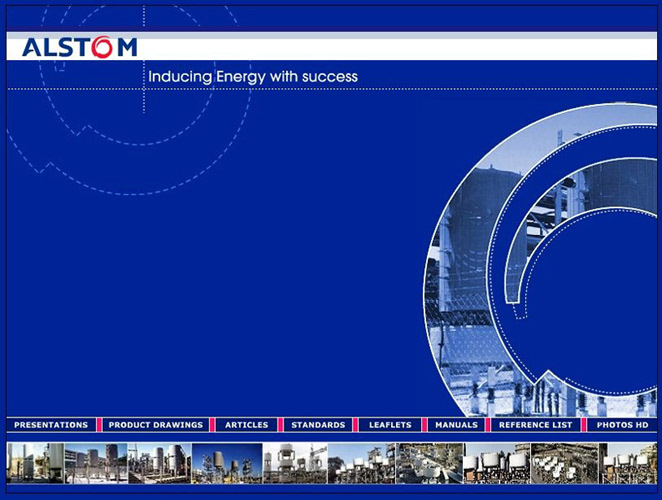The width and height of the screenshot is (662, 500).
Task: Open the Presentations menu item
Action: (x=51, y=425)
